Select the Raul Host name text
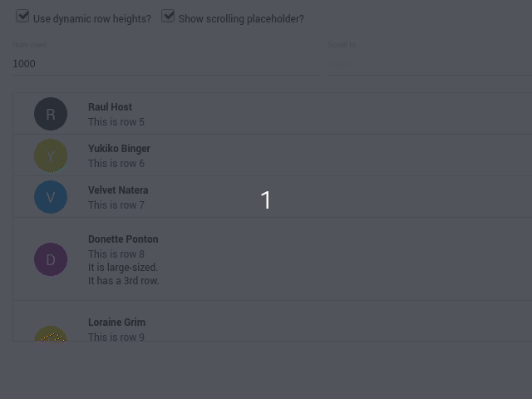This screenshot has width=532, height=399. [110, 106]
